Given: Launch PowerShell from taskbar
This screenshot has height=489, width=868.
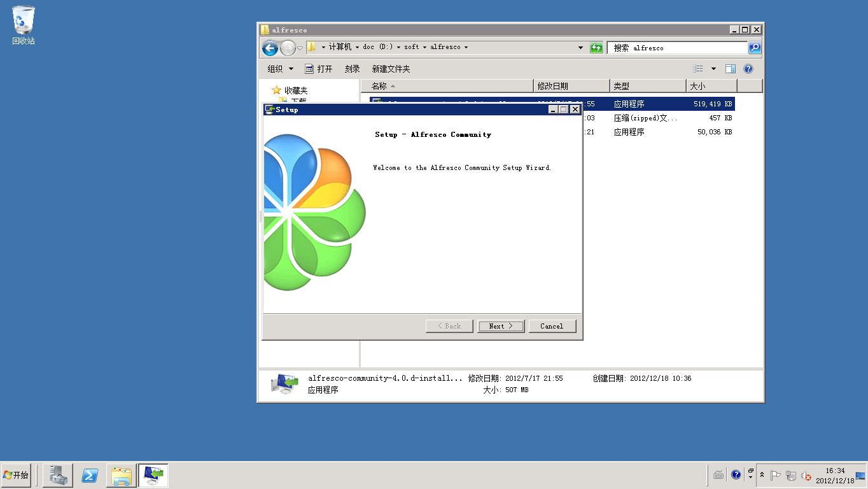Looking at the screenshot, I should pos(90,475).
